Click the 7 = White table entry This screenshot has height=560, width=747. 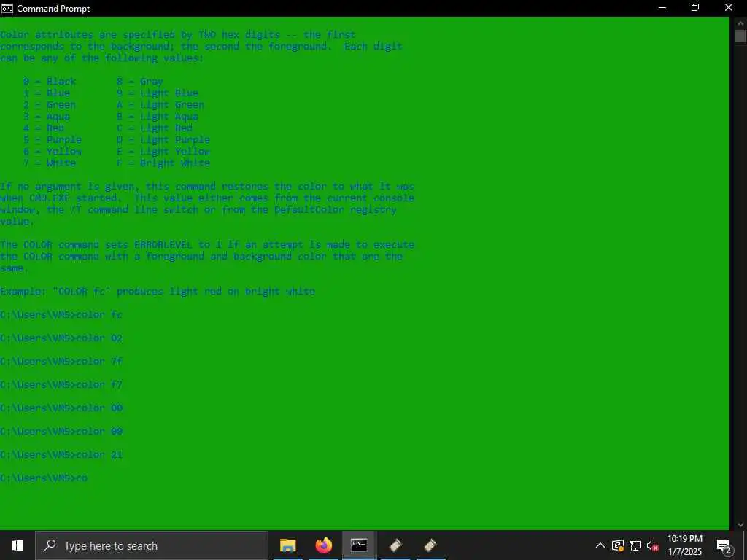point(50,163)
